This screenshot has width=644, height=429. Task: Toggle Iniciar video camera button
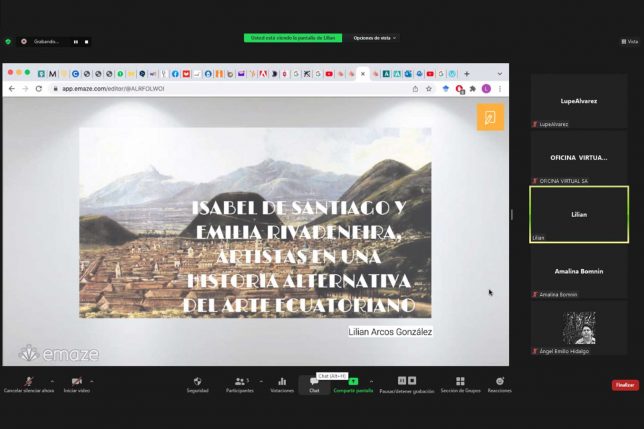point(77,381)
